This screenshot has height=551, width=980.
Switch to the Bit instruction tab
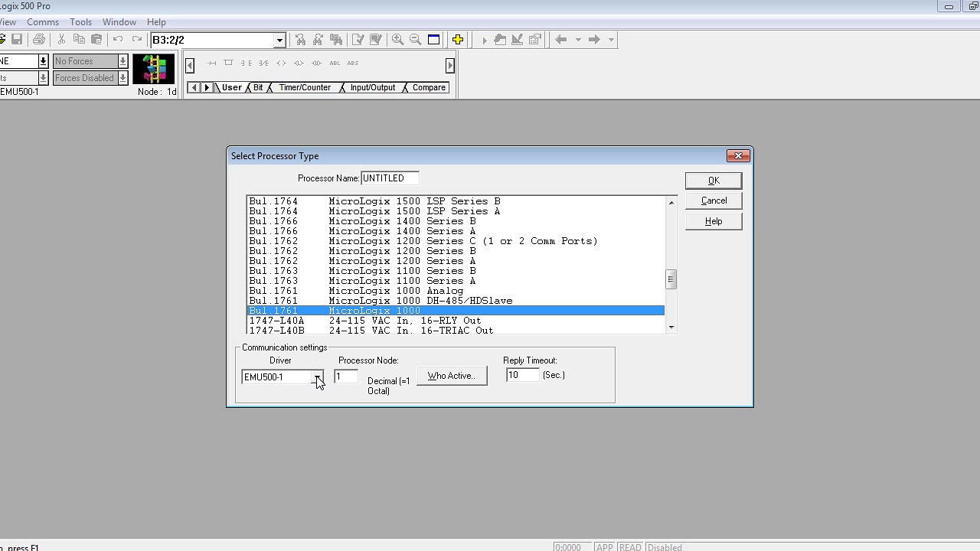[x=258, y=87]
